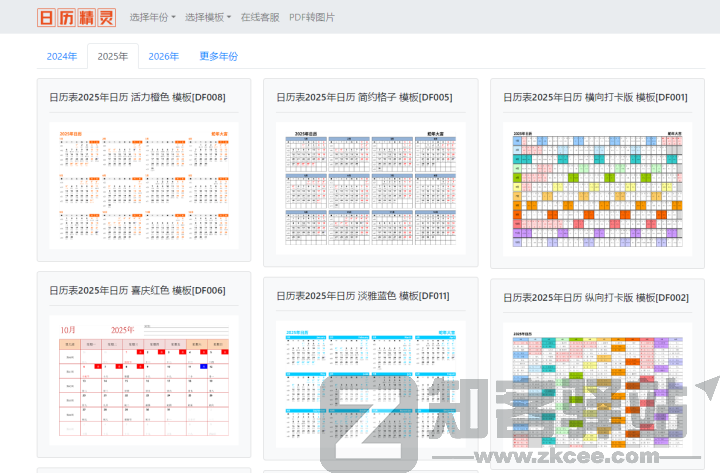Open the 横向打卡版 DF001 calendar thumbnail
Image resolution: width=720 pixels, height=473 pixels.
(597, 185)
